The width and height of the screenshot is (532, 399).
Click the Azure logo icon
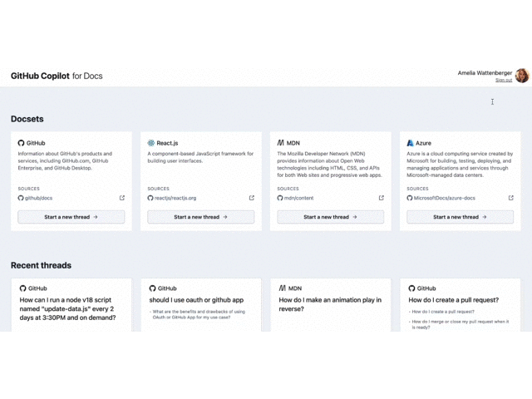pyautogui.click(x=410, y=143)
